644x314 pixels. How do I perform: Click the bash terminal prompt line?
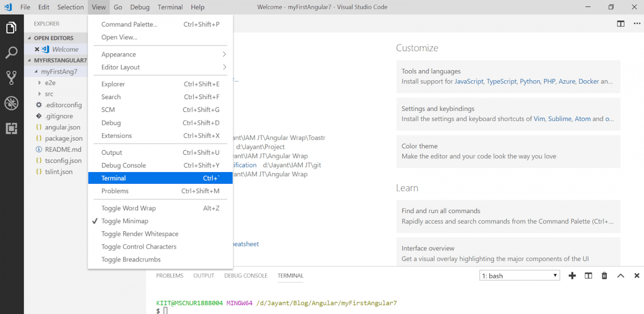162,311
